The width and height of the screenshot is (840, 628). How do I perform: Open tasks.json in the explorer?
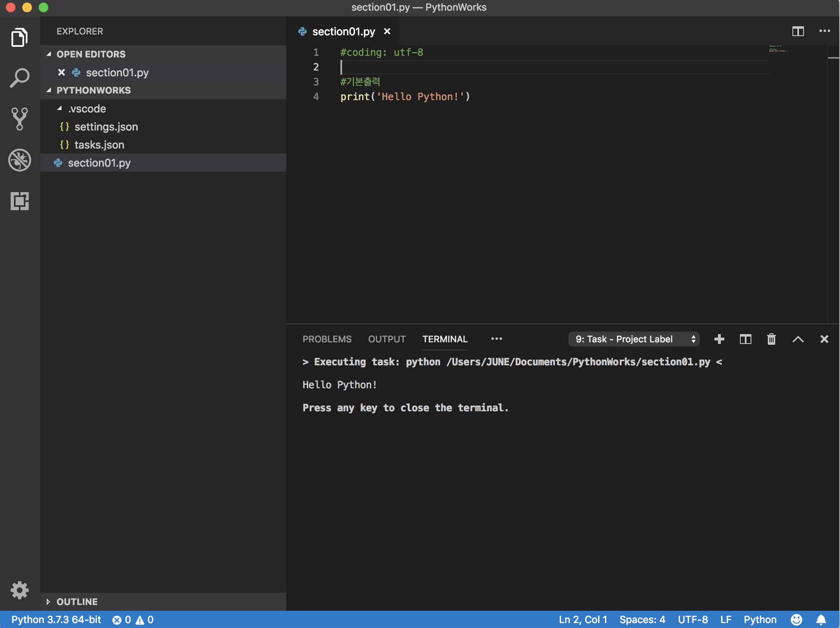pyautogui.click(x=99, y=145)
